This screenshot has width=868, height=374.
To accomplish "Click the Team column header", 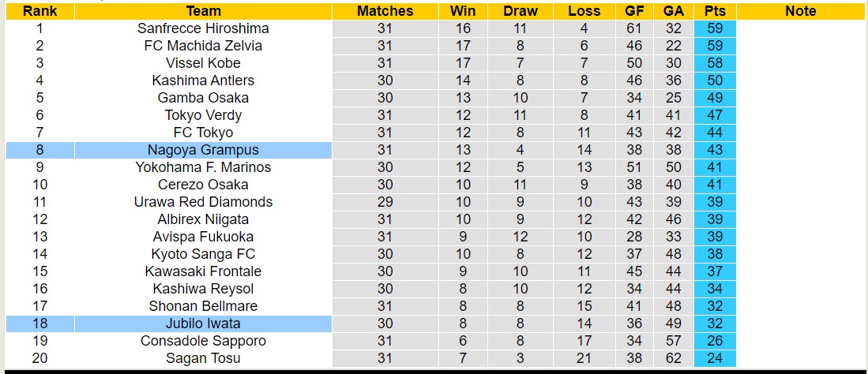I will coord(203,11).
